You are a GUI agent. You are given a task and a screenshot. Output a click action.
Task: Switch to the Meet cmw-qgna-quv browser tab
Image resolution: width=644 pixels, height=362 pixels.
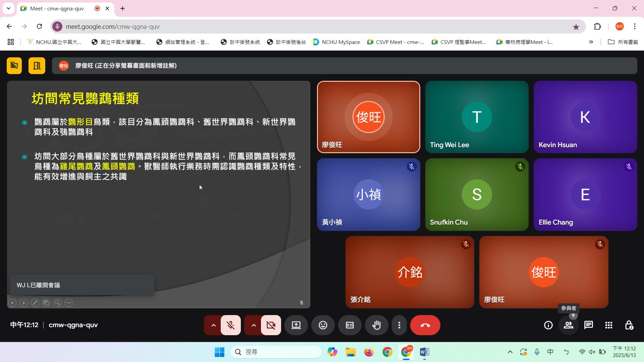[x=57, y=8]
